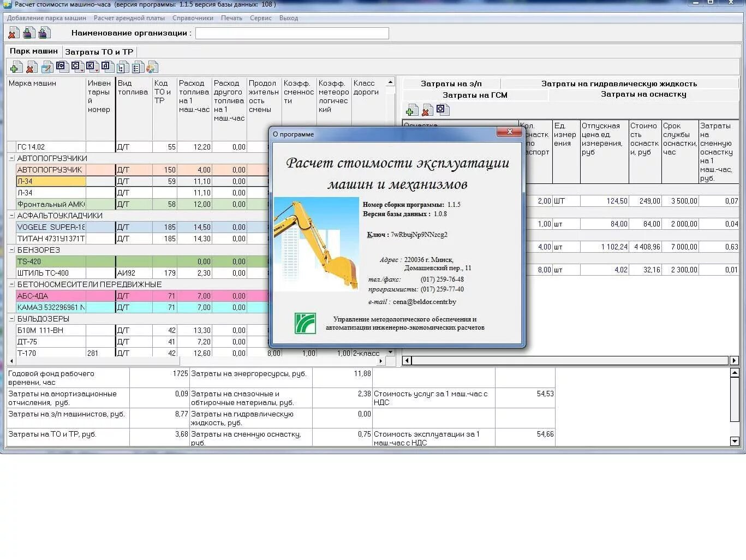Screen dimensions: 746x560
Task: Switch to Затраты на гидравлическую жидкость tab
Action: coord(619,84)
